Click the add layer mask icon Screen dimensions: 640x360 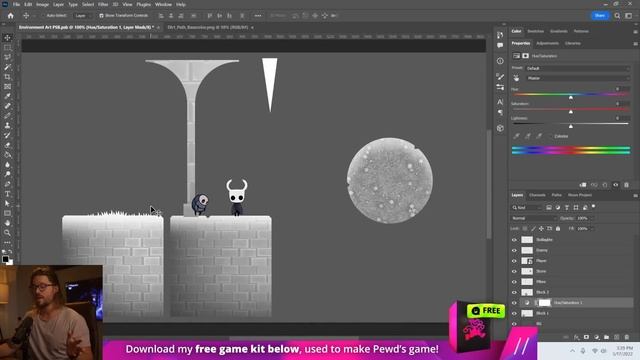[x=587, y=337]
